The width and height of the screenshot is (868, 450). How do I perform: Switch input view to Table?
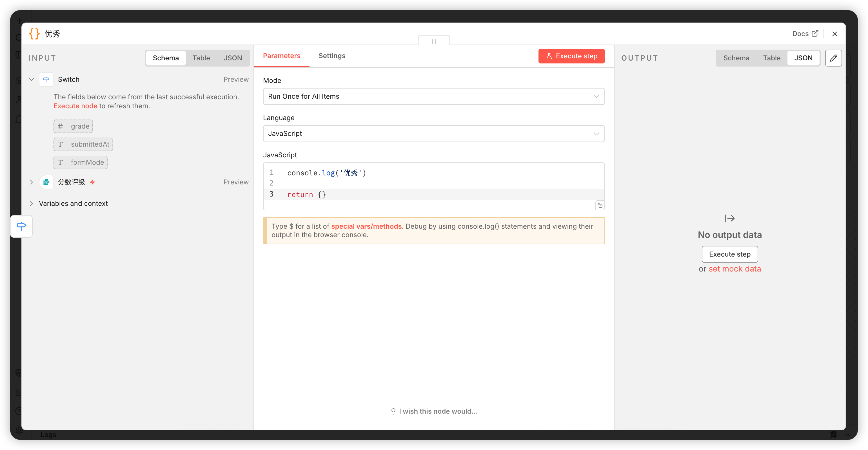[x=201, y=58]
